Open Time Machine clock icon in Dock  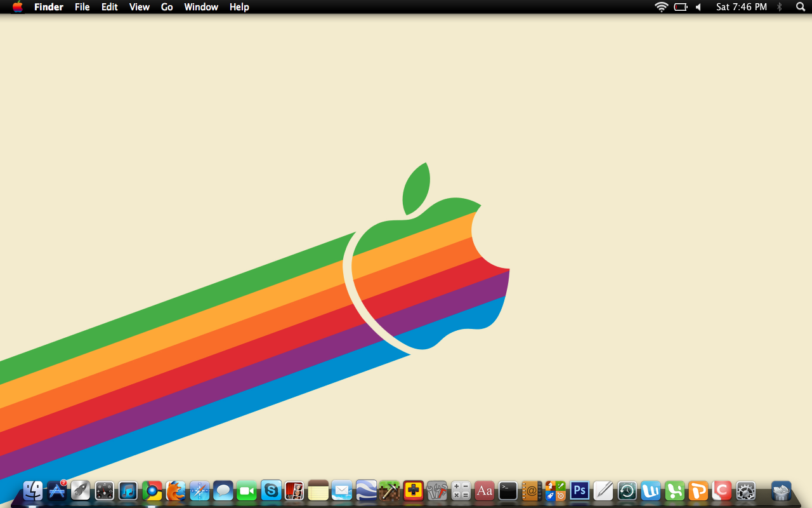tap(627, 491)
